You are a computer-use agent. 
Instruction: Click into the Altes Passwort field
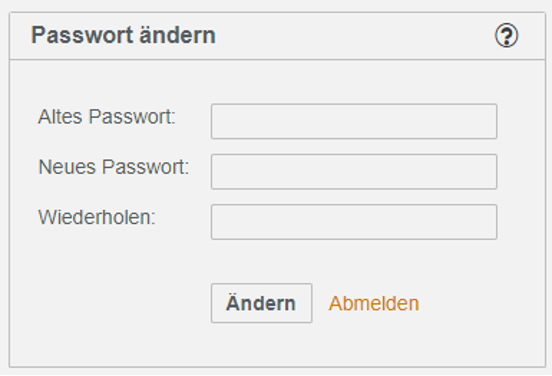(x=354, y=121)
